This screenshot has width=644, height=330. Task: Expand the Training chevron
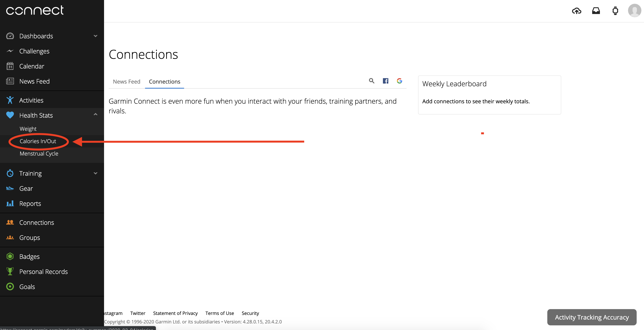tap(96, 173)
